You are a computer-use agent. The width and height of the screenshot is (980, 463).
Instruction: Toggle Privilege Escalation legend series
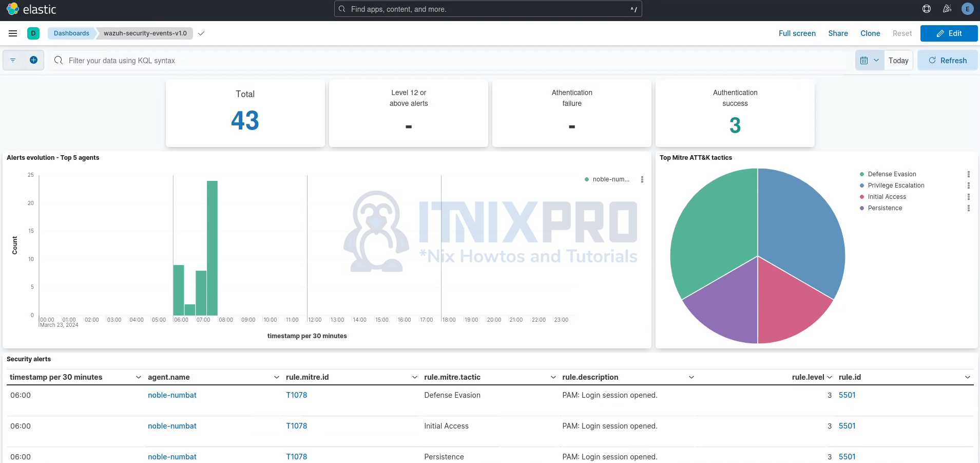pos(896,186)
